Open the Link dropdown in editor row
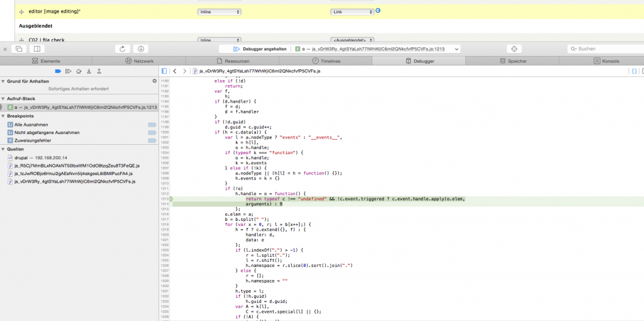 tap(352, 12)
